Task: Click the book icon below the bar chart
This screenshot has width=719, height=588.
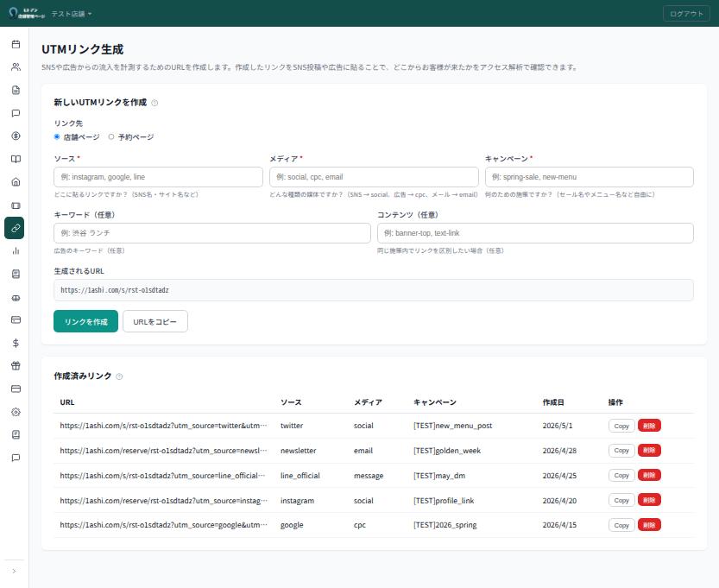Action: click(16, 274)
